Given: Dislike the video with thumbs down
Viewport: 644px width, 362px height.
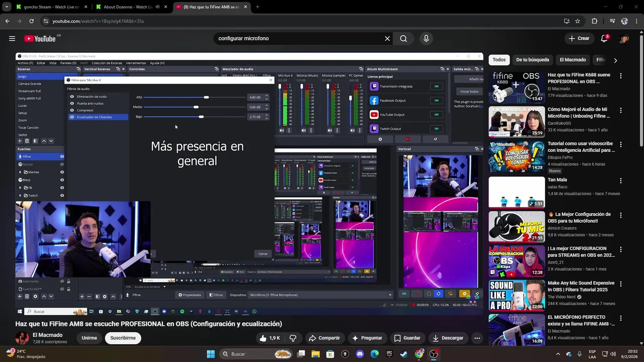Looking at the screenshot, I should coord(293,338).
